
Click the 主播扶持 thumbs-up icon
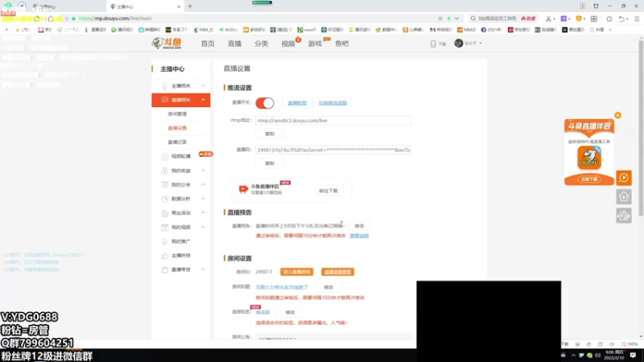(x=165, y=256)
